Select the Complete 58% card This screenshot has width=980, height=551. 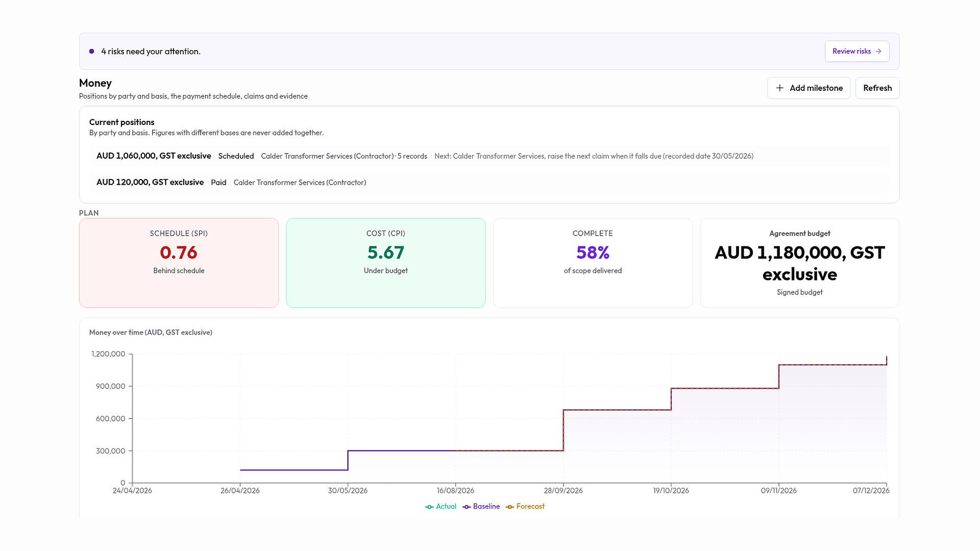tap(593, 263)
